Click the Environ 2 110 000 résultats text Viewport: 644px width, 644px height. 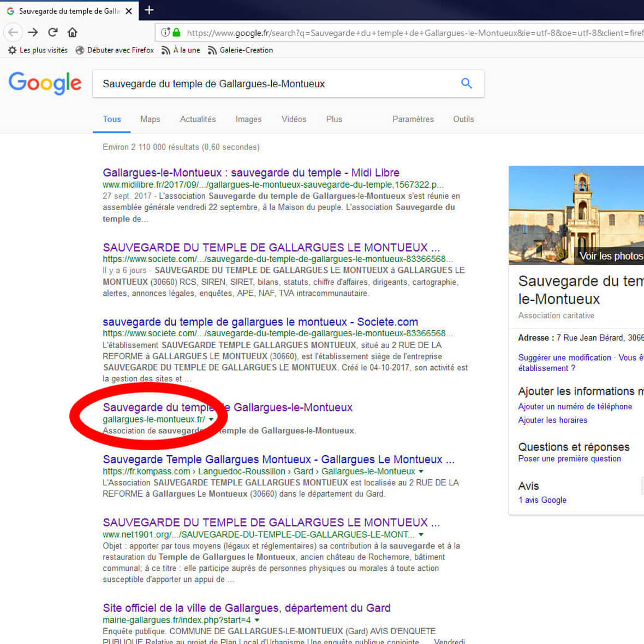click(x=181, y=147)
